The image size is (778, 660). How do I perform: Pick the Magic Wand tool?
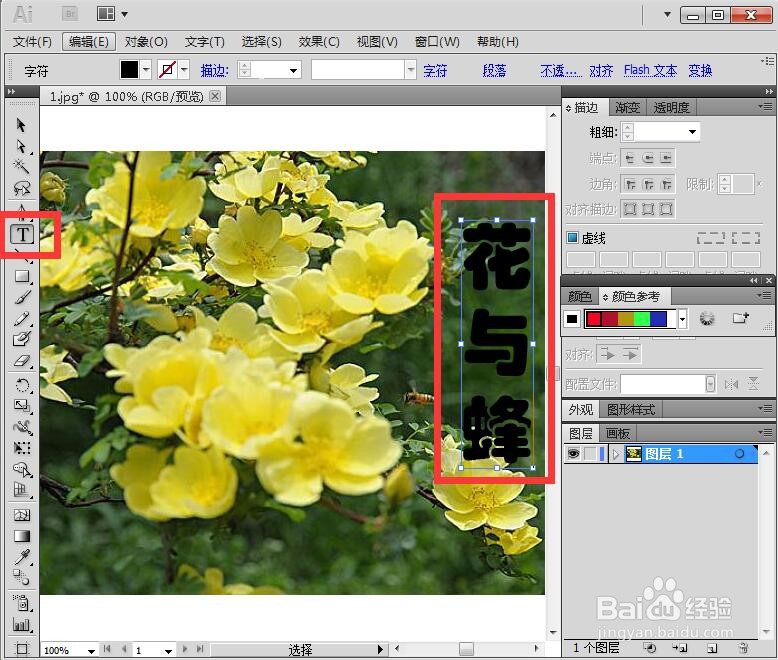point(21,167)
